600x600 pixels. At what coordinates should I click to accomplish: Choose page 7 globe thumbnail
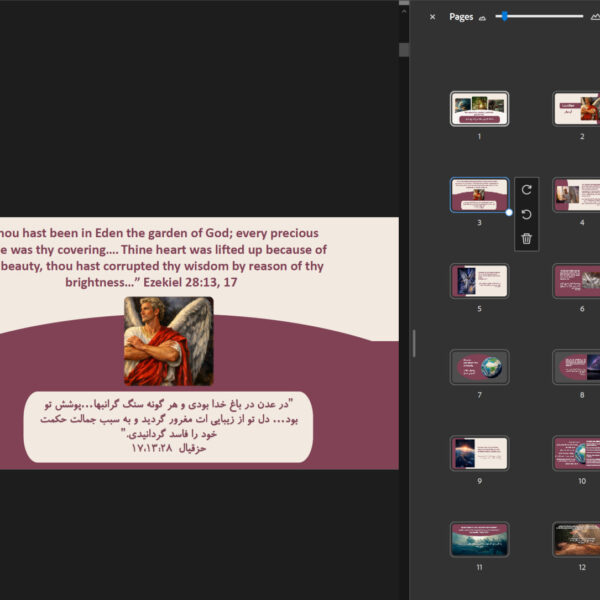pos(479,367)
